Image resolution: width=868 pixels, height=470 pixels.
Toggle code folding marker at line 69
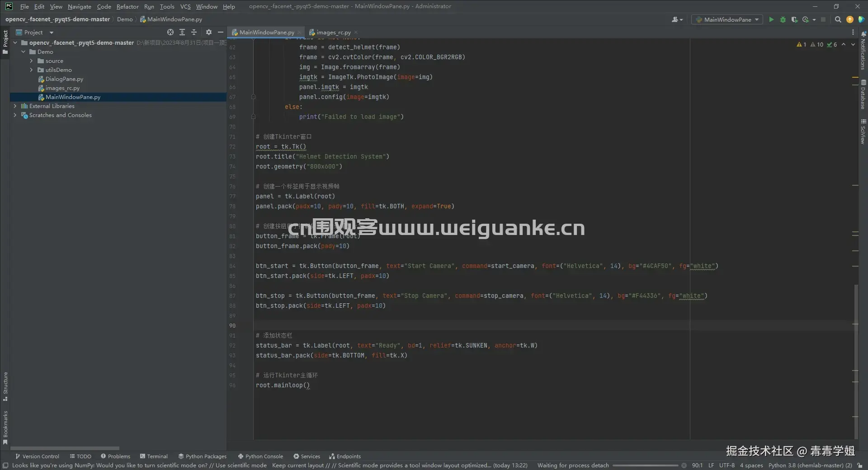pos(253,117)
